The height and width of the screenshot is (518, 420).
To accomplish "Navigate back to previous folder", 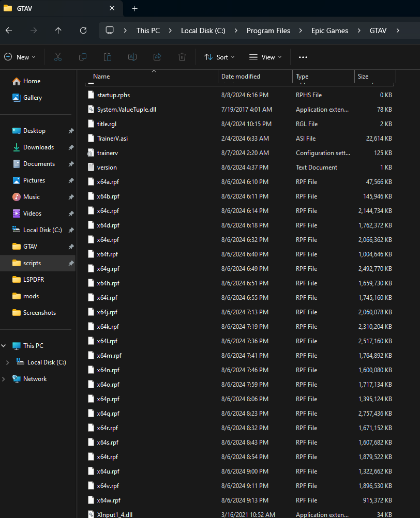I will pyautogui.click(x=9, y=31).
